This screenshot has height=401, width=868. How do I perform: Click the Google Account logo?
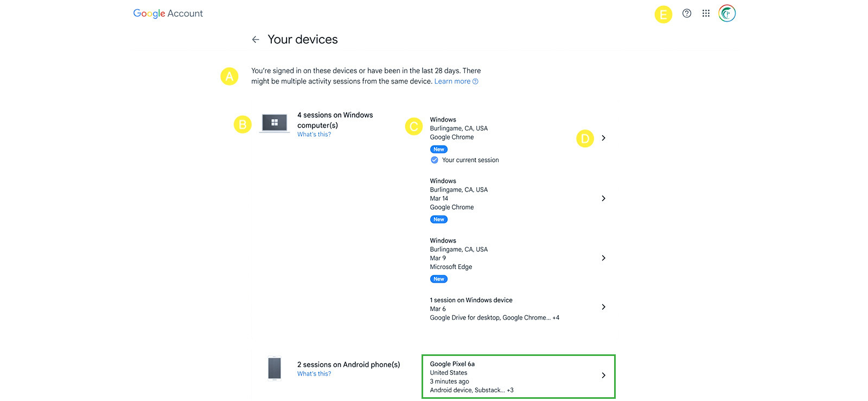click(x=168, y=14)
